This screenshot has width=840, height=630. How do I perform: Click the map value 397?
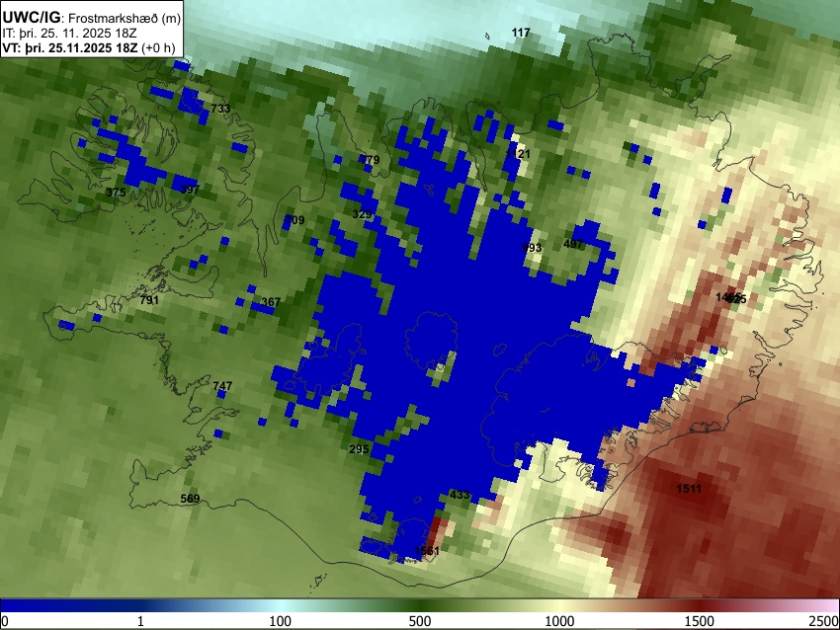[190, 190]
